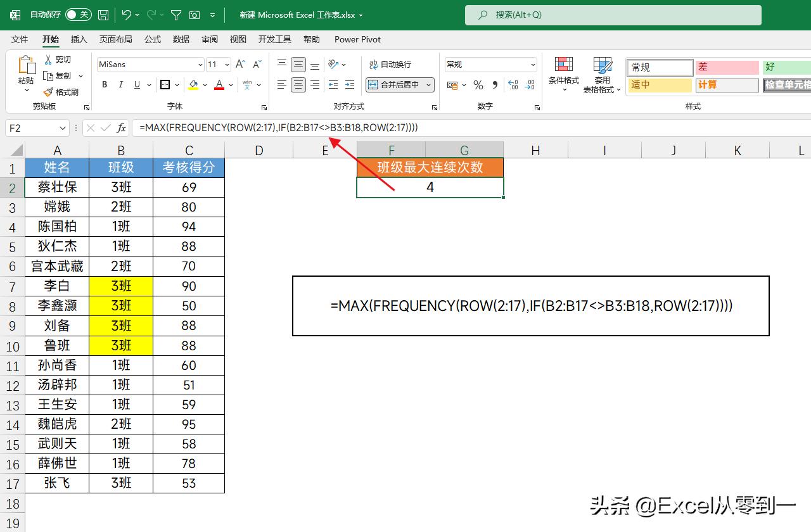
Task: Click the 插入函数 fx button
Action: click(121, 127)
